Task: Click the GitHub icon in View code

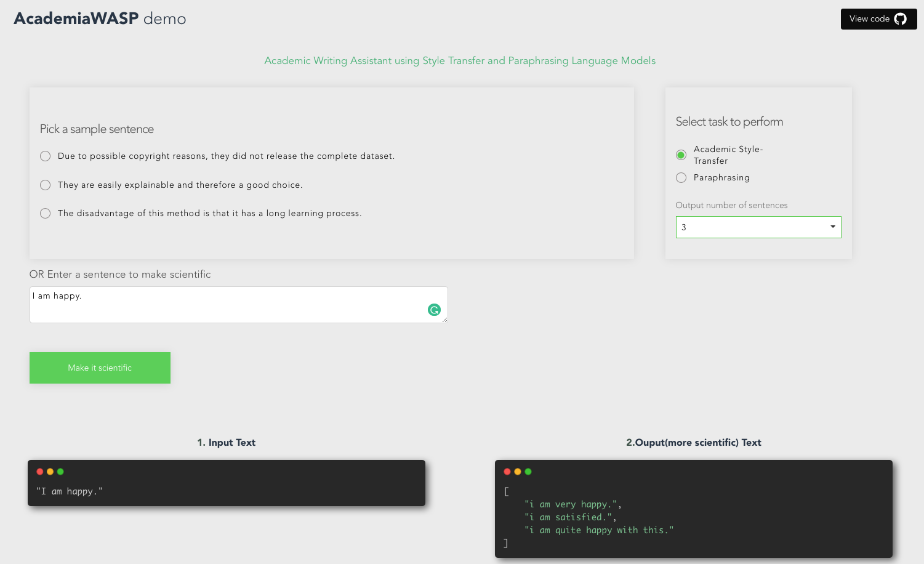Action: point(900,19)
